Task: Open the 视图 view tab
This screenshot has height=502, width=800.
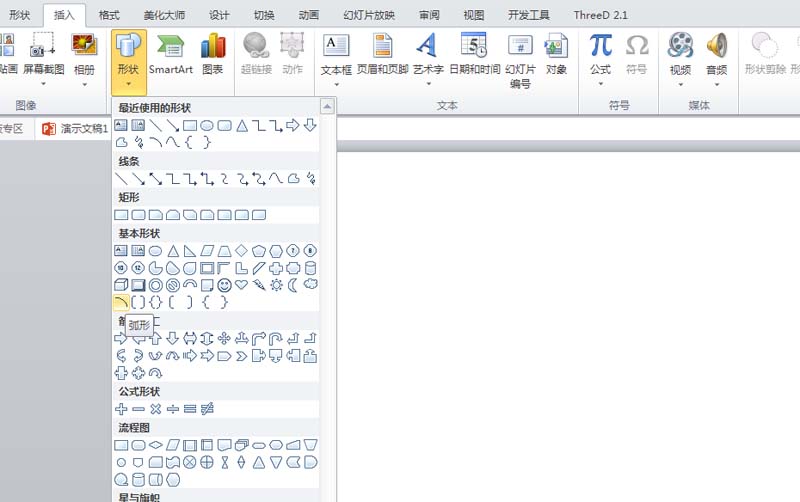Action: (473, 15)
